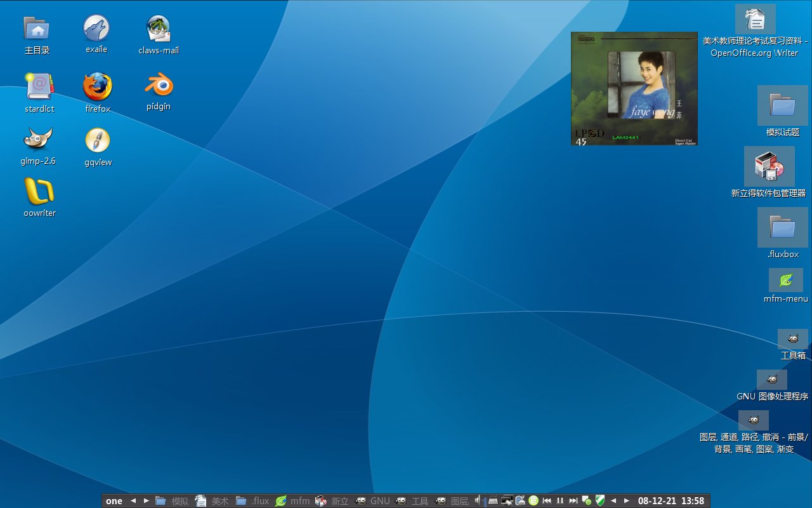Launch pidgin desktop icon

point(159,84)
